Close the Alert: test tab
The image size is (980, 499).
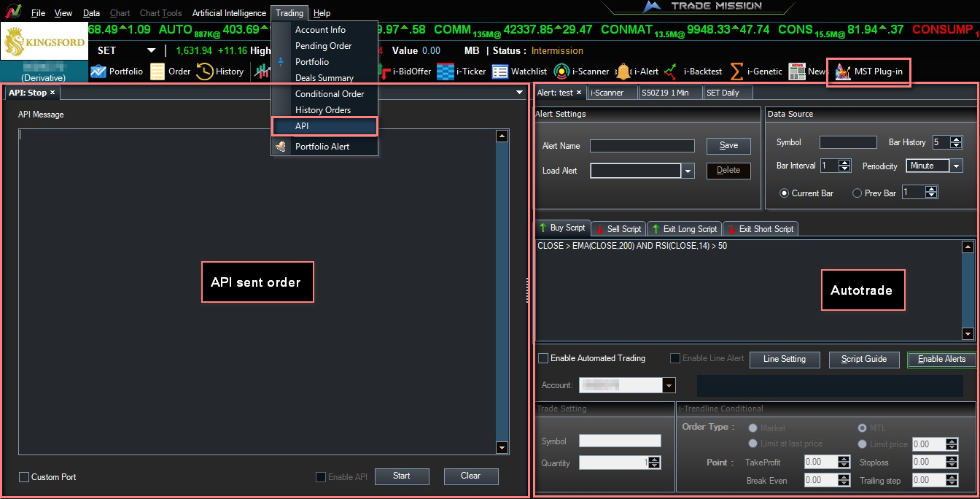(x=579, y=93)
